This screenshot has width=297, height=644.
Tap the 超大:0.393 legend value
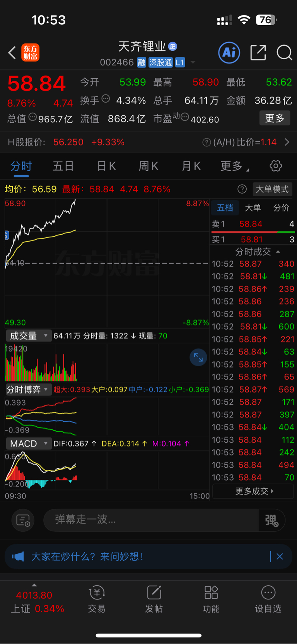pyautogui.click(x=72, y=390)
